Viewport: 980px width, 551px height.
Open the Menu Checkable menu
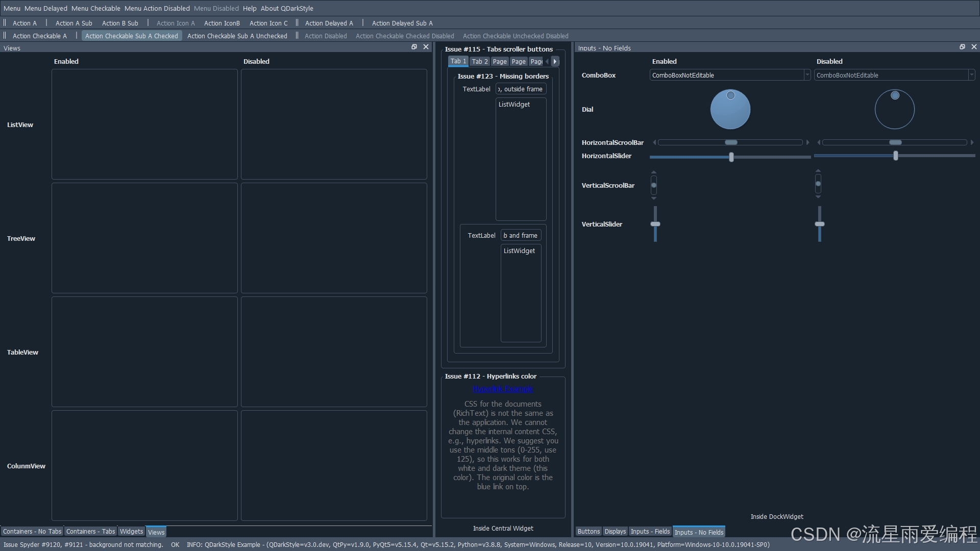tap(96, 8)
